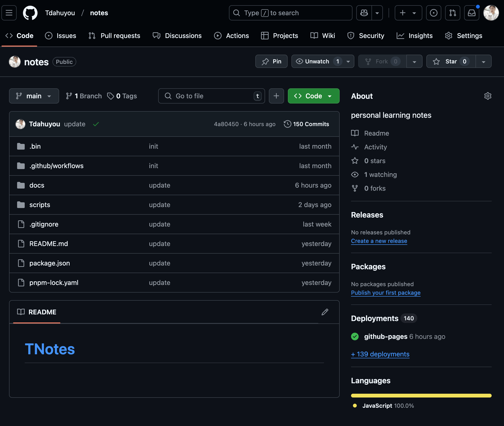This screenshot has height=426, width=504.
Task: Switch to the Actions tab
Action: pos(232,36)
